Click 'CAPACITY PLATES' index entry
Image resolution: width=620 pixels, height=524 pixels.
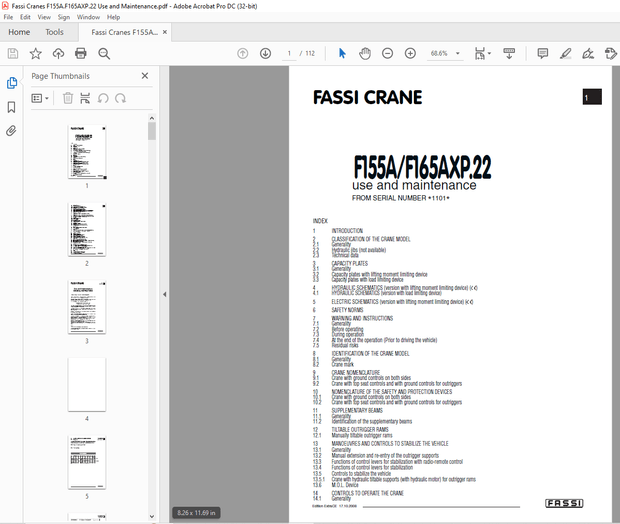[x=350, y=263]
